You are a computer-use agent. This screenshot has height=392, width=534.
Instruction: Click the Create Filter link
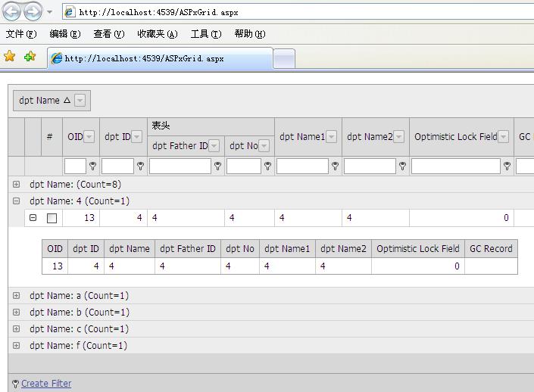coord(46,384)
